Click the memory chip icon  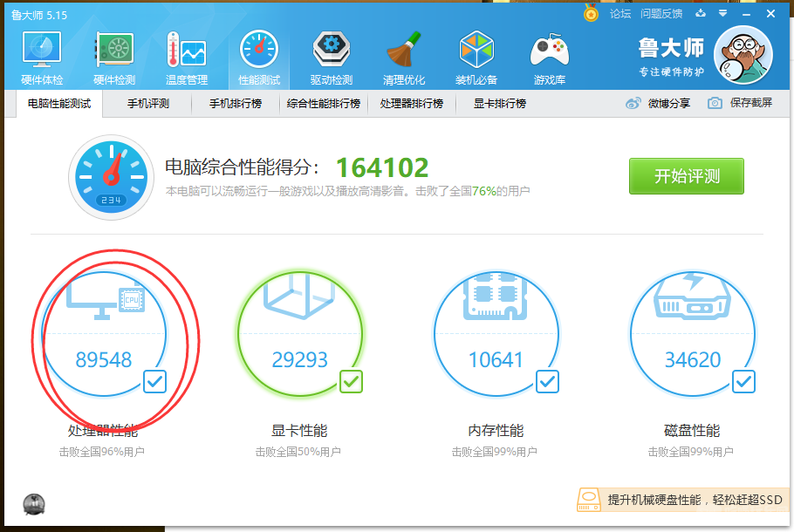tap(496, 297)
